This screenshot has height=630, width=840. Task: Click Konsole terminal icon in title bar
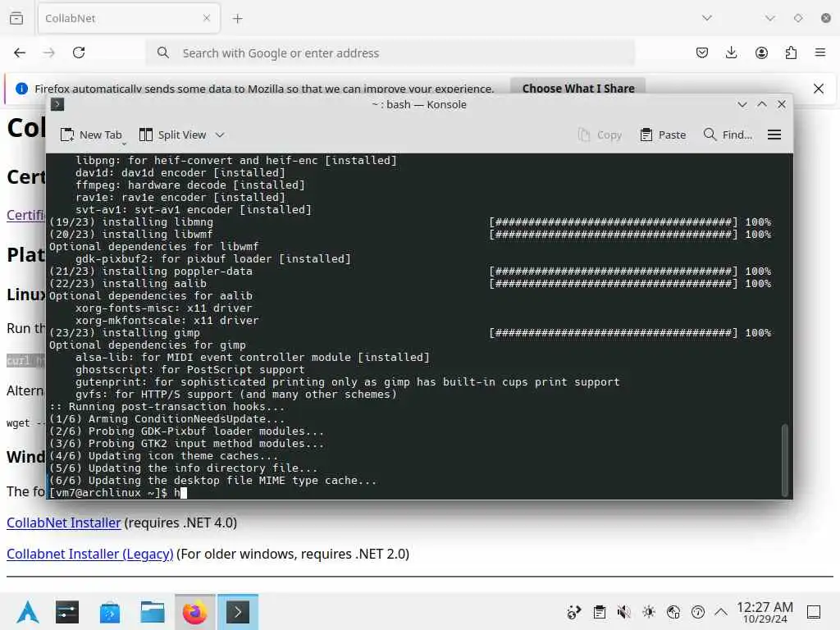[57, 104]
